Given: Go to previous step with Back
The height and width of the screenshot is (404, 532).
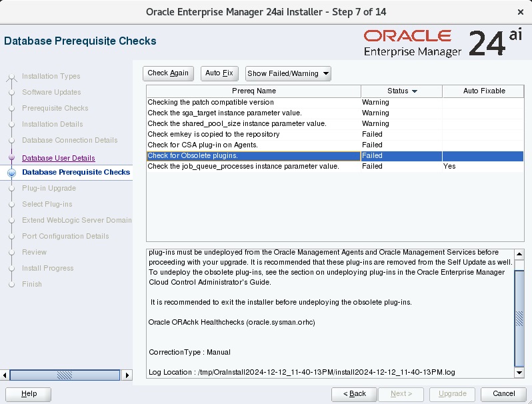Looking at the screenshot, I should tap(354, 394).
